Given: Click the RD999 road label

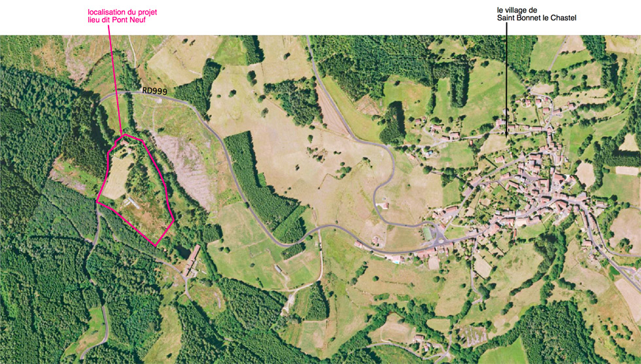Looking at the screenshot, I should tap(154, 91).
